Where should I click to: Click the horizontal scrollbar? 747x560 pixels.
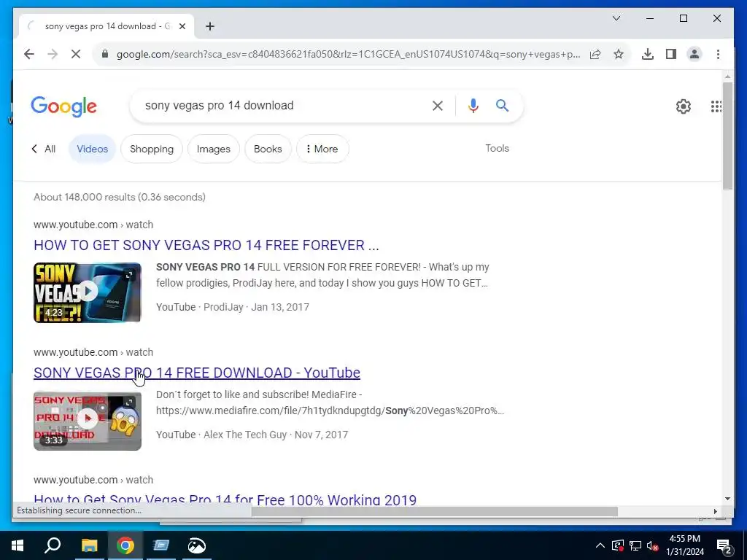click(x=435, y=511)
